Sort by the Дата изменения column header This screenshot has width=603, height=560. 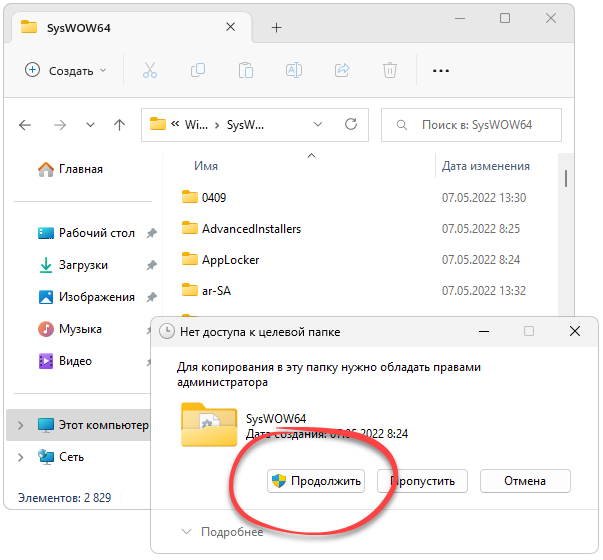pos(485,166)
